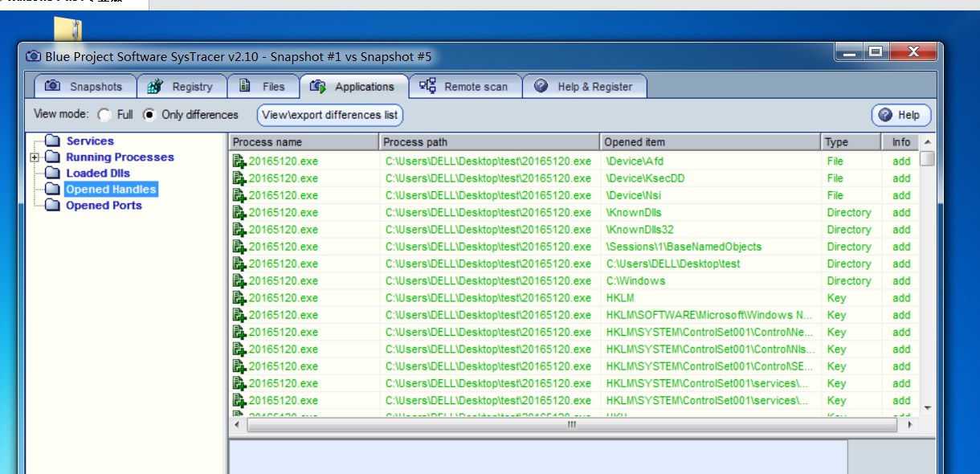Click the Remote scan network icon
The height and width of the screenshot is (474, 980).
tap(427, 86)
